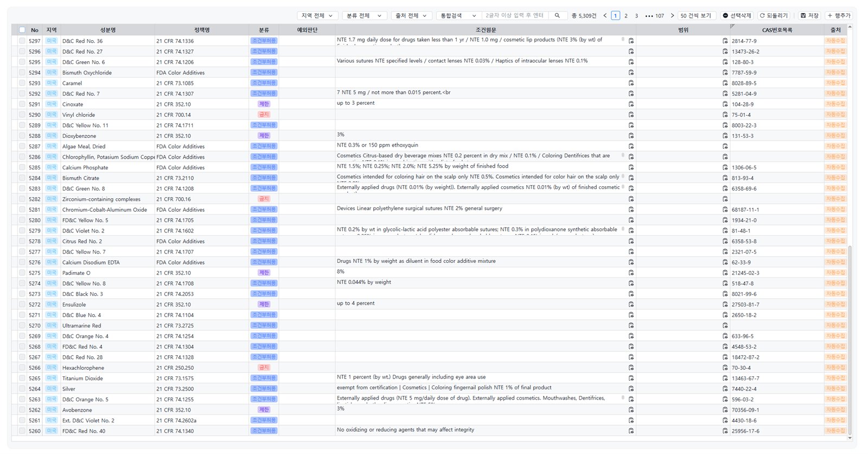The width and height of the screenshot is (868, 454).
Task: Click the clipboard icon in the Padimate O condition cell
Action: (631, 273)
